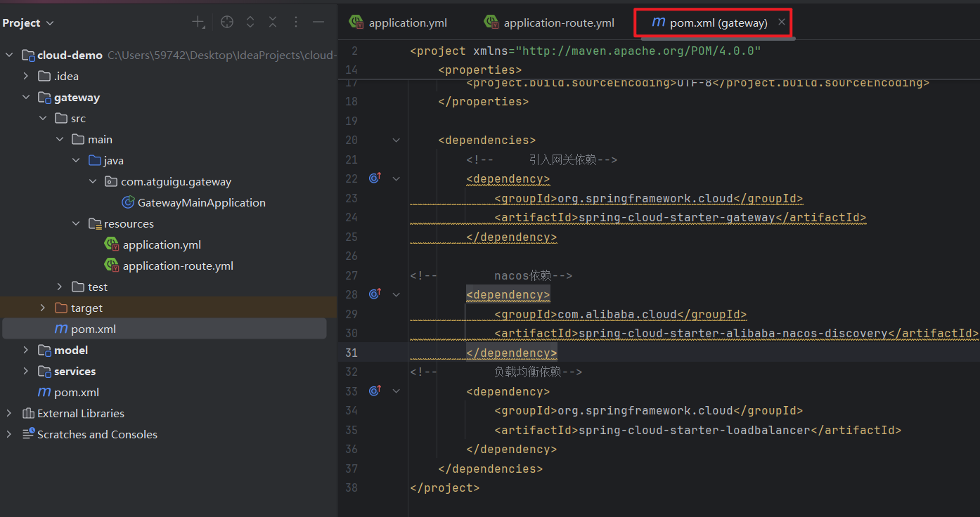
Task: Collapse the cloud-demo root node
Action: (x=9, y=55)
